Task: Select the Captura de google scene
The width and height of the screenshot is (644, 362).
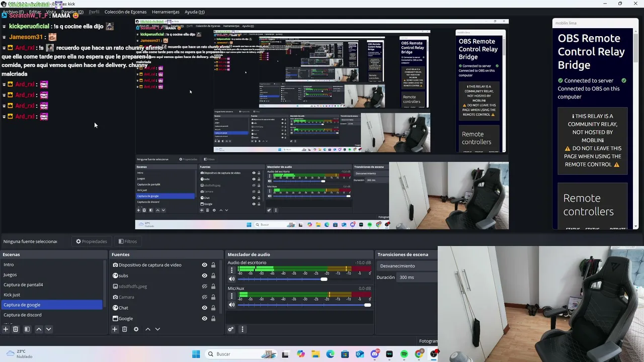Action: point(52,305)
